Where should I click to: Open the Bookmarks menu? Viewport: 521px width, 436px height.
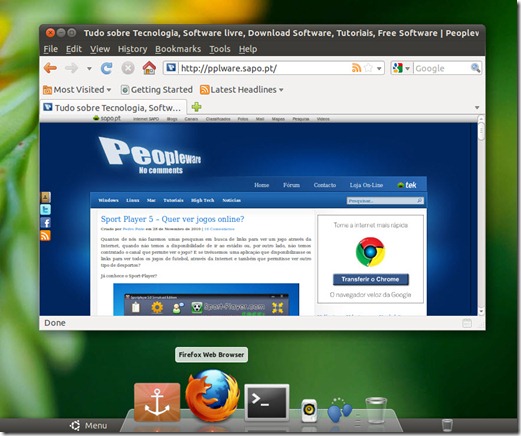(178, 49)
